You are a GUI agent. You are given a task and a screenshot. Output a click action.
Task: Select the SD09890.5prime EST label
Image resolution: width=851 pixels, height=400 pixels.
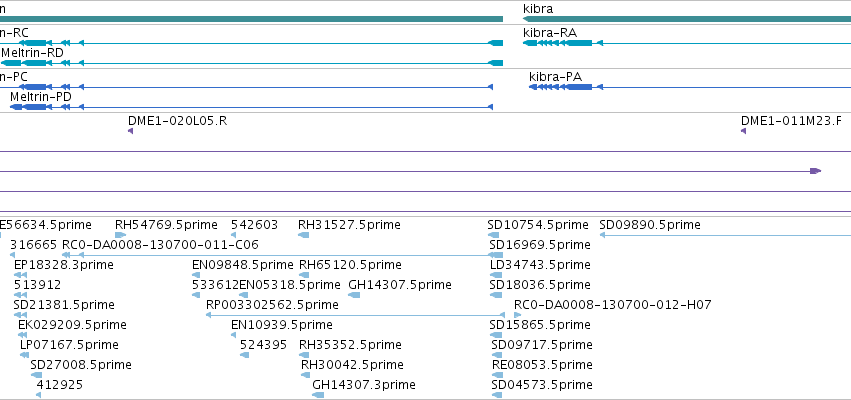(650, 225)
